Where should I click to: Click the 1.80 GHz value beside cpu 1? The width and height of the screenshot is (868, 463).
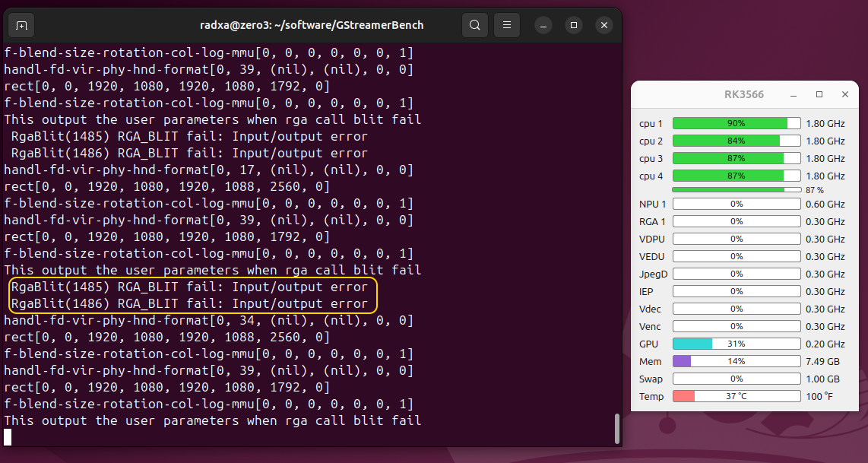pyautogui.click(x=825, y=124)
